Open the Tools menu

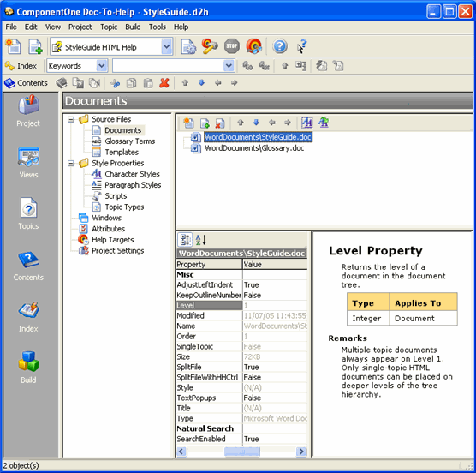[158, 27]
